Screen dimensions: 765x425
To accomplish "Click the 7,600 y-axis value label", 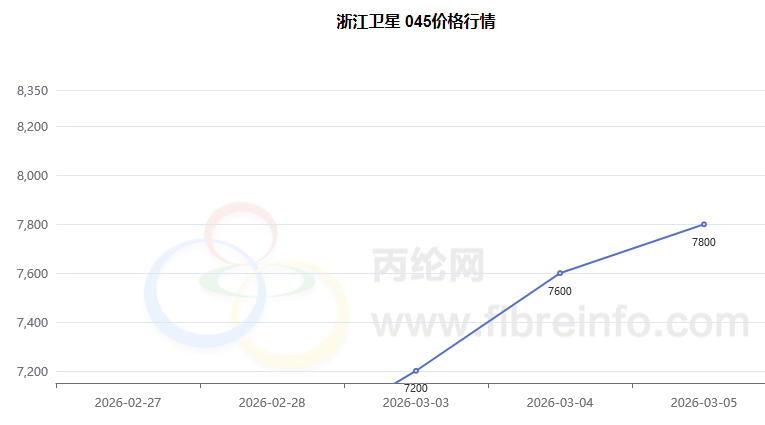I will tap(32, 274).
